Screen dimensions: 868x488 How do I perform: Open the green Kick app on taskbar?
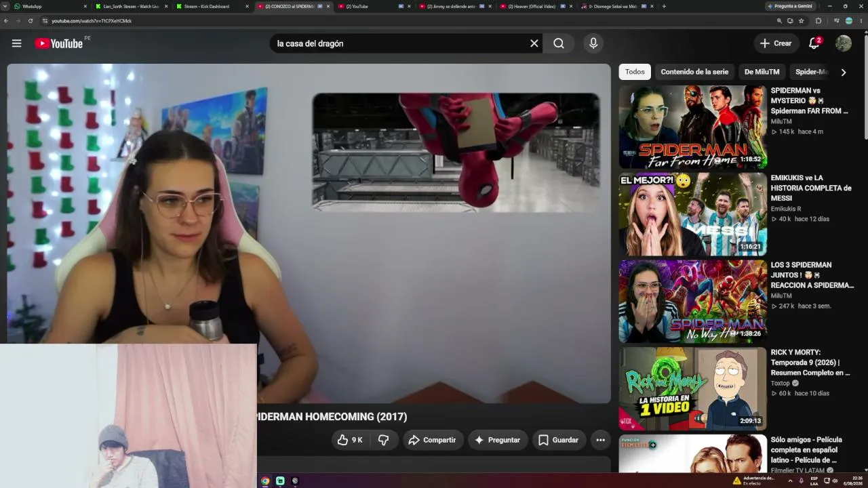point(280,481)
